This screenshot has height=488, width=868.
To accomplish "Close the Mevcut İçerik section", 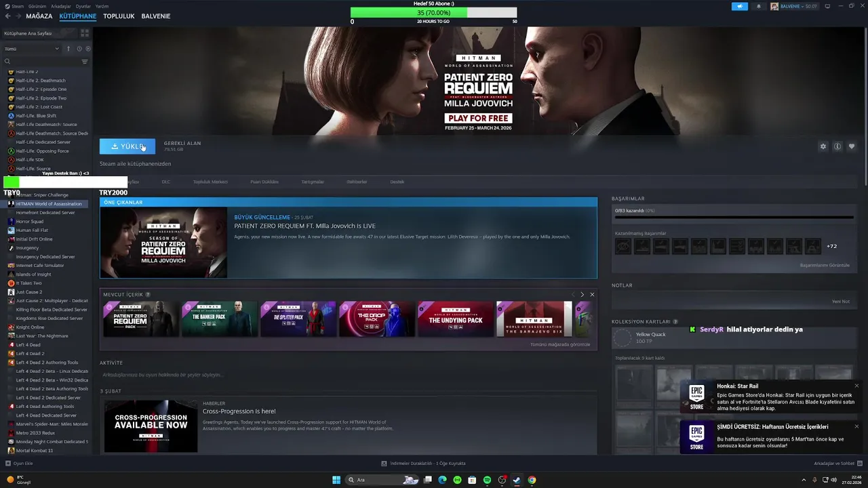I will (592, 294).
